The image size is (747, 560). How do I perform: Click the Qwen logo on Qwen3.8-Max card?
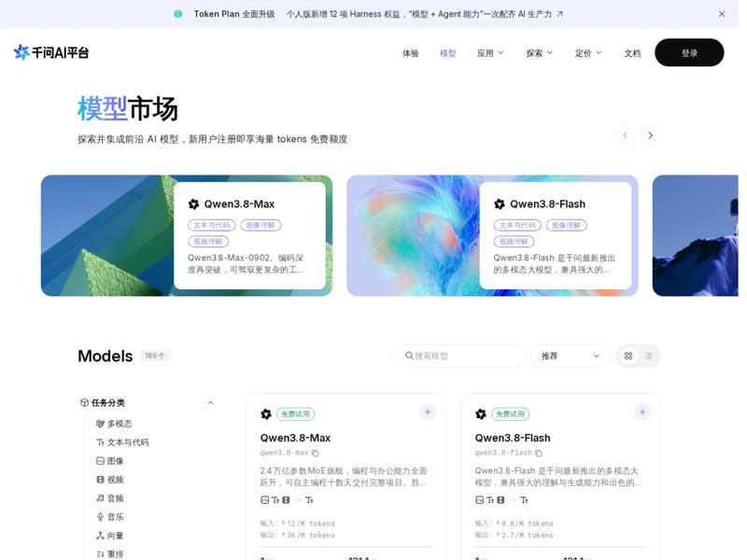266,414
